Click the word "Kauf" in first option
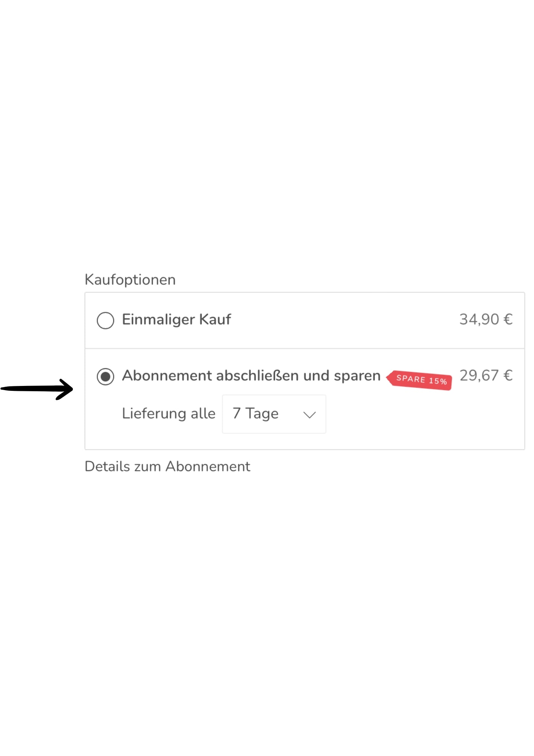The width and height of the screenshot is (534, 756). (x=215, y=320)
